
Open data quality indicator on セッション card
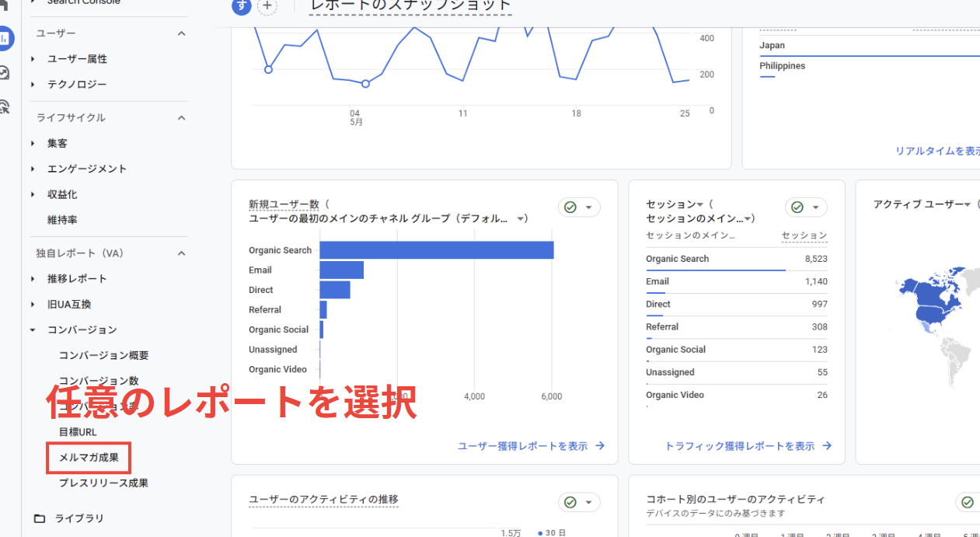coord(806,207)
